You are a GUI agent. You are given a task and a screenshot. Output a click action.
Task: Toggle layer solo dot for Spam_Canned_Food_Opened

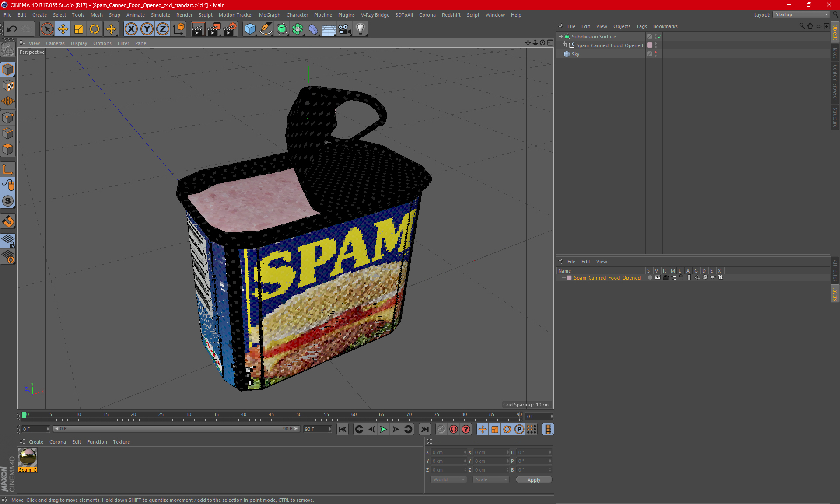click(x=650, y=277)
